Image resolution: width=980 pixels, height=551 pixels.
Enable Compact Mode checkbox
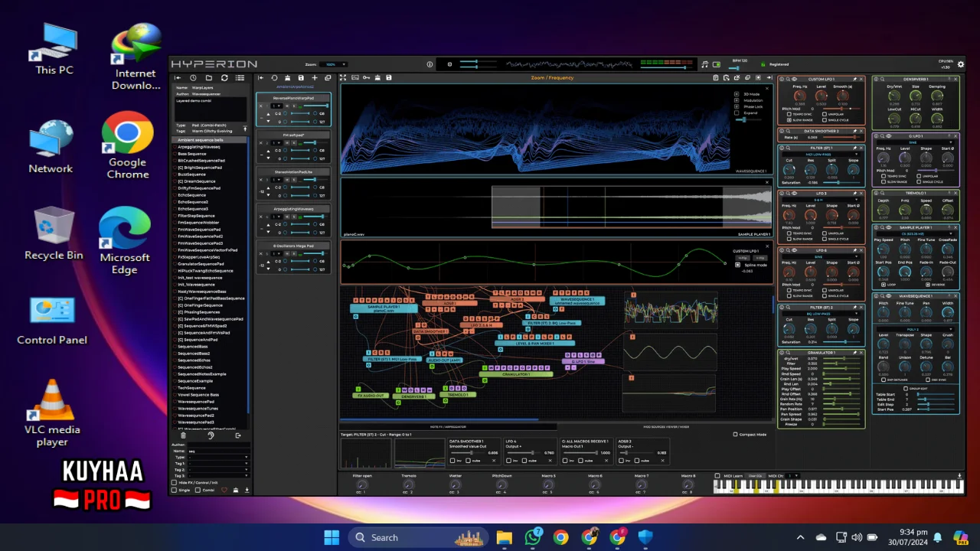click(735, 434)
